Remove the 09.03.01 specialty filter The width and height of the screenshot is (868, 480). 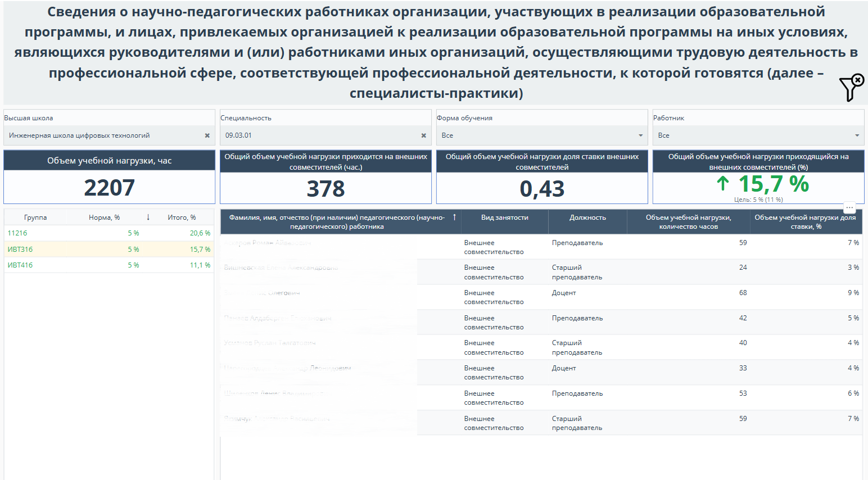(423, 135)
